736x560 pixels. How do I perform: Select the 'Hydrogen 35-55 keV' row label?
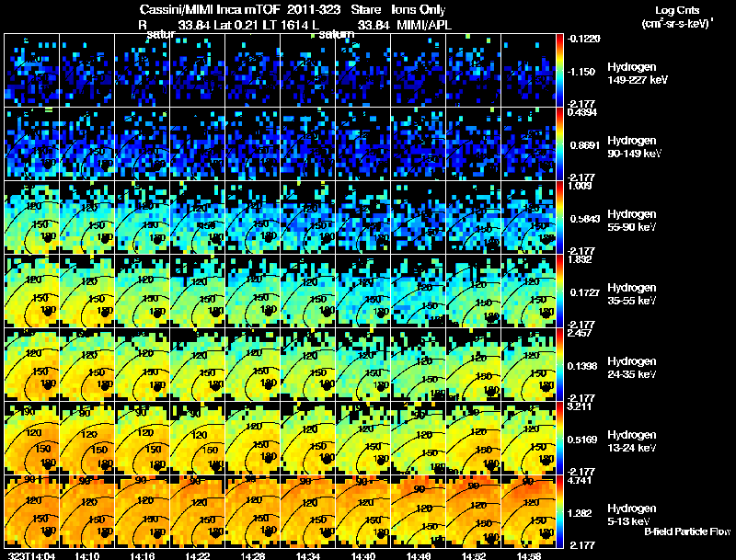632,294
